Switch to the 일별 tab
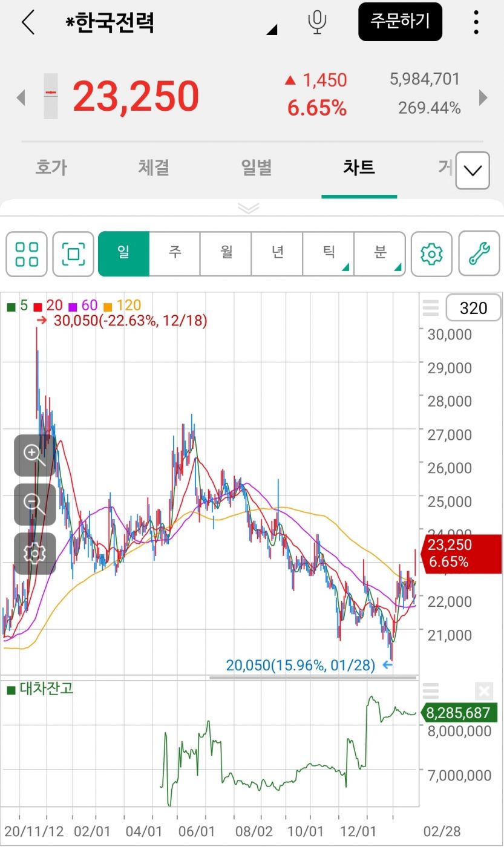504x847 pixels. [x=257, y=168]
